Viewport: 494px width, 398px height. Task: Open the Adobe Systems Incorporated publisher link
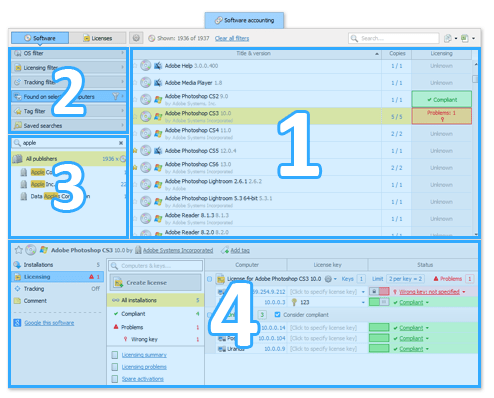178,250
